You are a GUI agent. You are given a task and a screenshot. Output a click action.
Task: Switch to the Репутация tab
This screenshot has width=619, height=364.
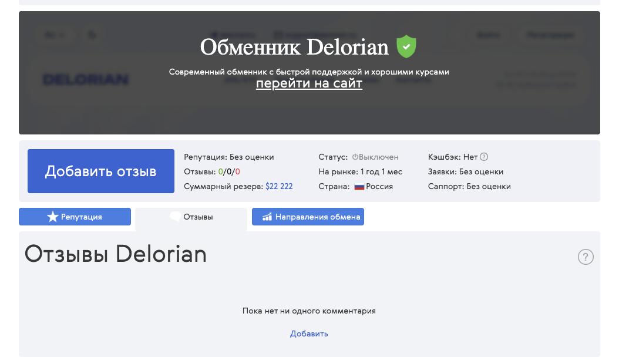click(x=75, y=217)
